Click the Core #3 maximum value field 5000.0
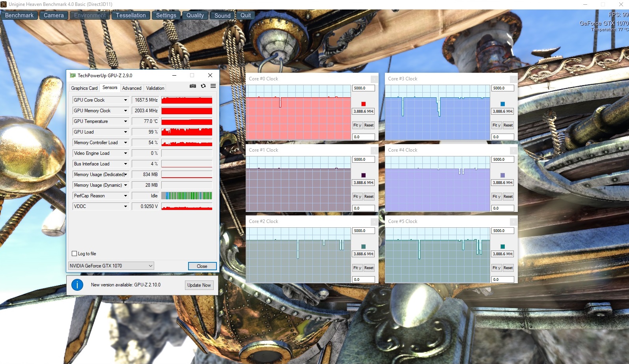The image size is (629, 364). point(502,88)
